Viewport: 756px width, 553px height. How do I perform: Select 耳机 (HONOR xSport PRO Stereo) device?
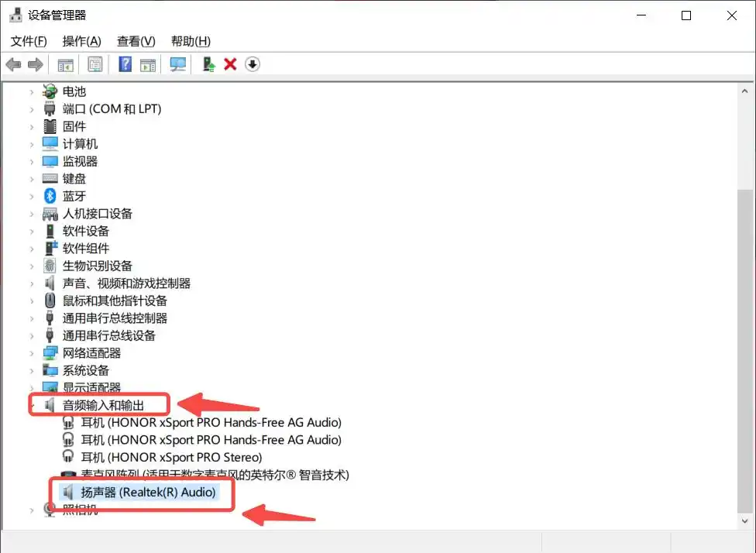point(171,457)
